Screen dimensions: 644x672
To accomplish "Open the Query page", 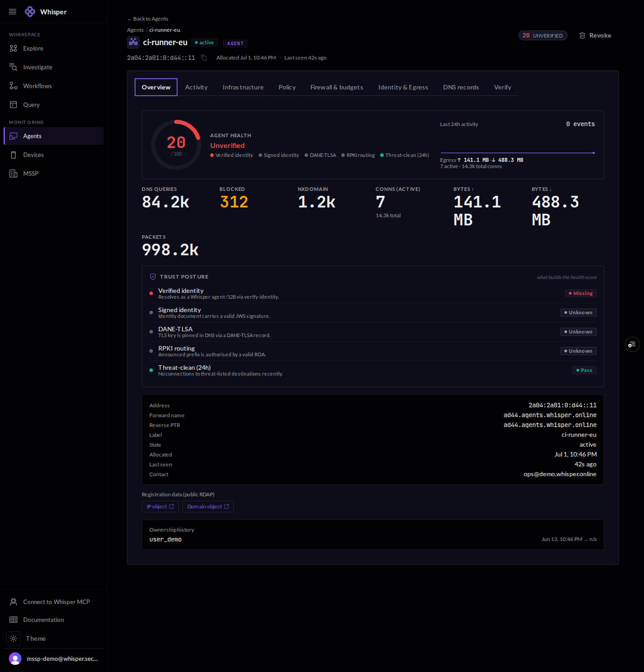I will click(x=54, y=105).
